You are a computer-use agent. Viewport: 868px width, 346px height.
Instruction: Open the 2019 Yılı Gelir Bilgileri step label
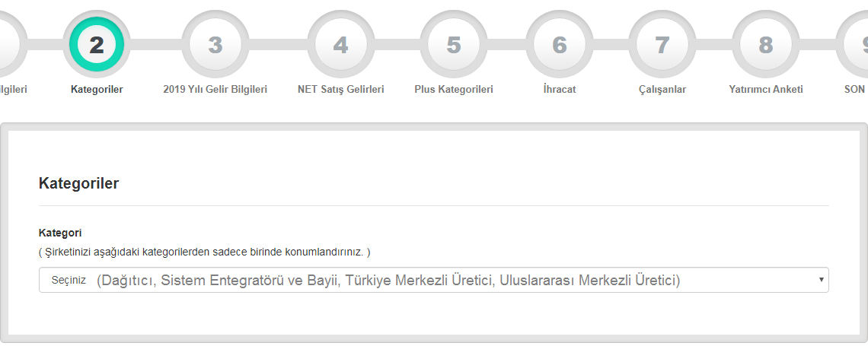click(x=215, y=89)
